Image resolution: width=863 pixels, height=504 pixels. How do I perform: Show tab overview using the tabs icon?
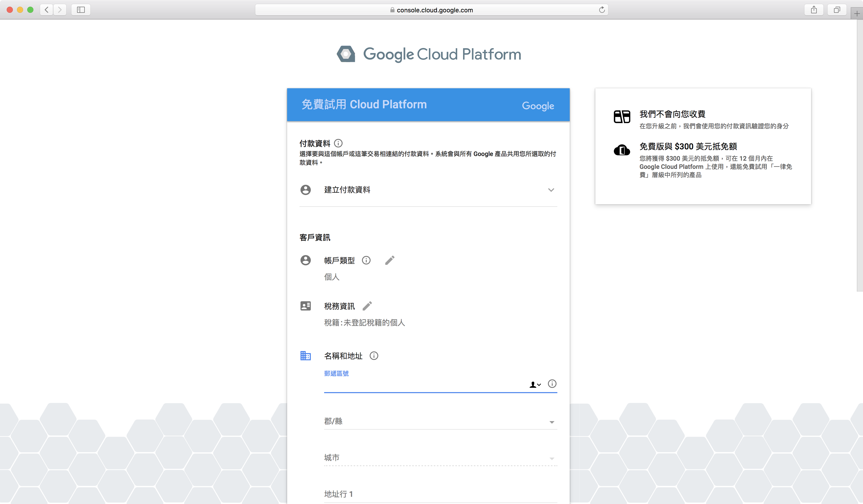[837, 9]
